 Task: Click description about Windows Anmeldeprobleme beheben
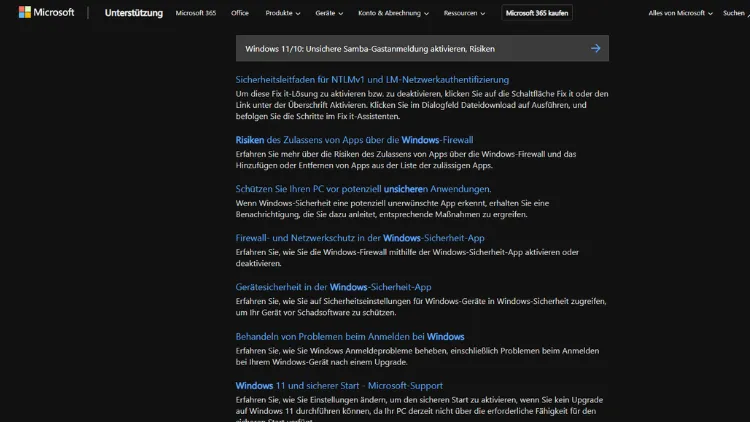click(417, 356)
